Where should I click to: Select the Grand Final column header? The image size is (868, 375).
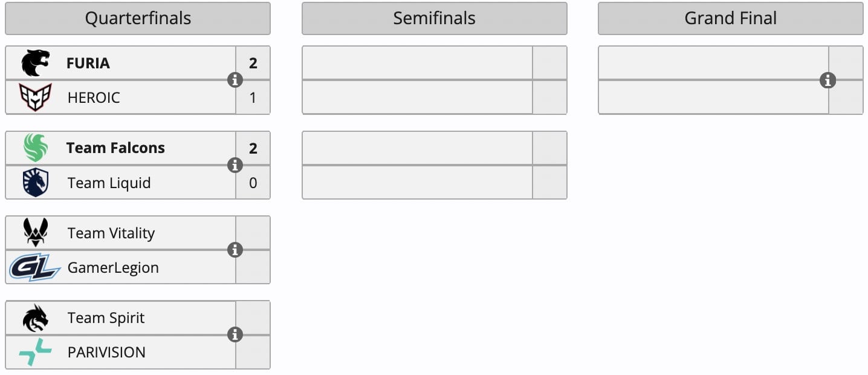(x=730, y=18)
